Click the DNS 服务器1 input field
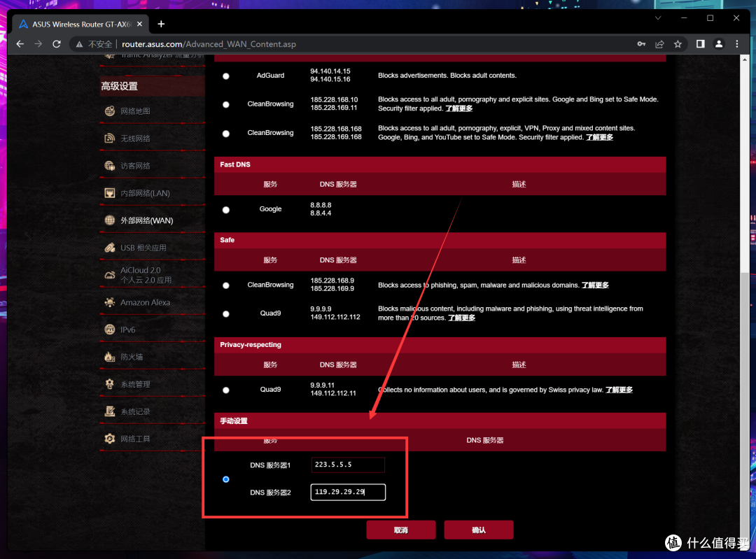 coord(349,465)
